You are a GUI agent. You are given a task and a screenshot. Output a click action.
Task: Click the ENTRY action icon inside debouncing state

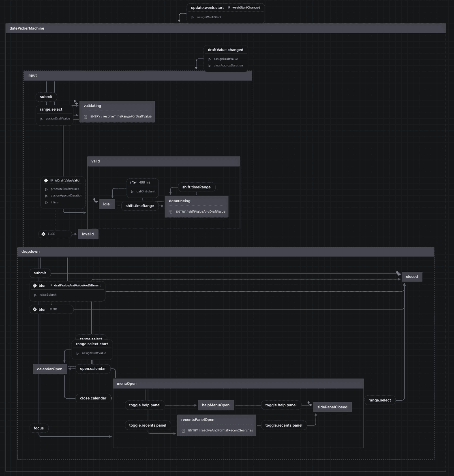(x=170, y=211)
